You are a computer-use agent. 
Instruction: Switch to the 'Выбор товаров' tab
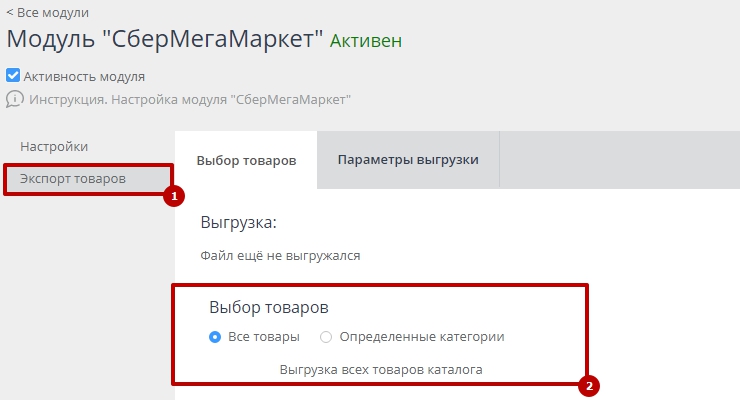point(246,160)
